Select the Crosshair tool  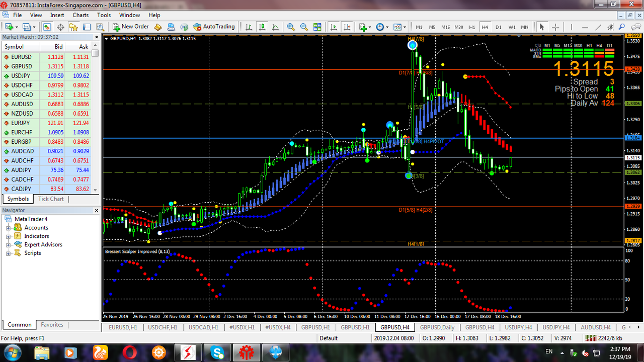click(x=555, y=27)
